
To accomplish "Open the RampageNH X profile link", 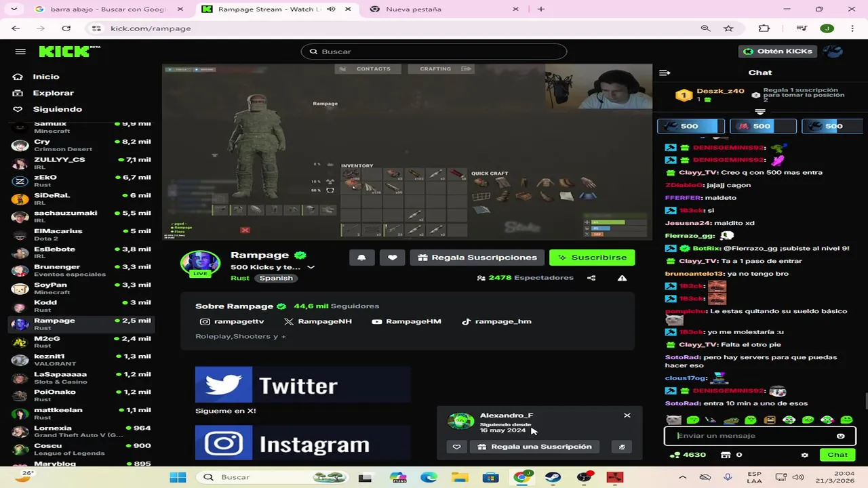I will [x=318, y=321].
